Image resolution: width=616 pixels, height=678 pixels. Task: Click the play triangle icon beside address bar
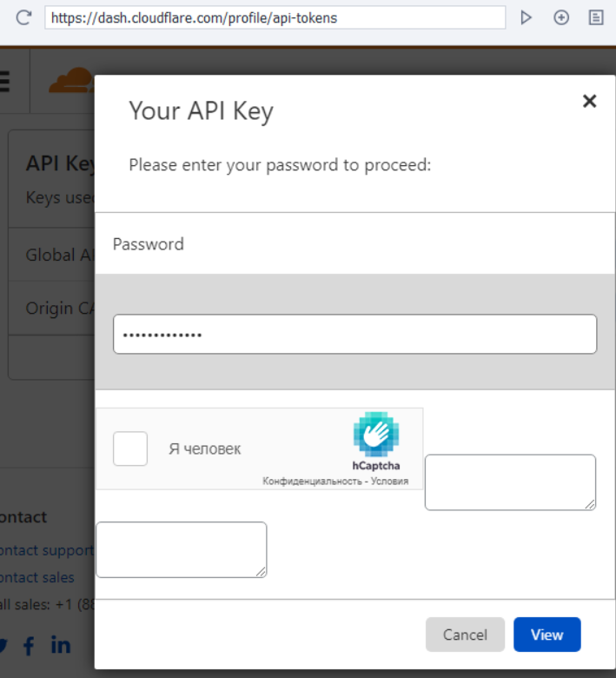pos(526,17)
